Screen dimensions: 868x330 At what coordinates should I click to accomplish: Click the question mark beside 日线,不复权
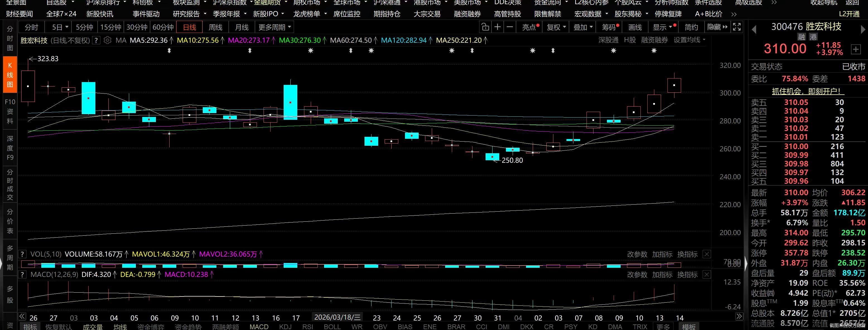[97, 40]
